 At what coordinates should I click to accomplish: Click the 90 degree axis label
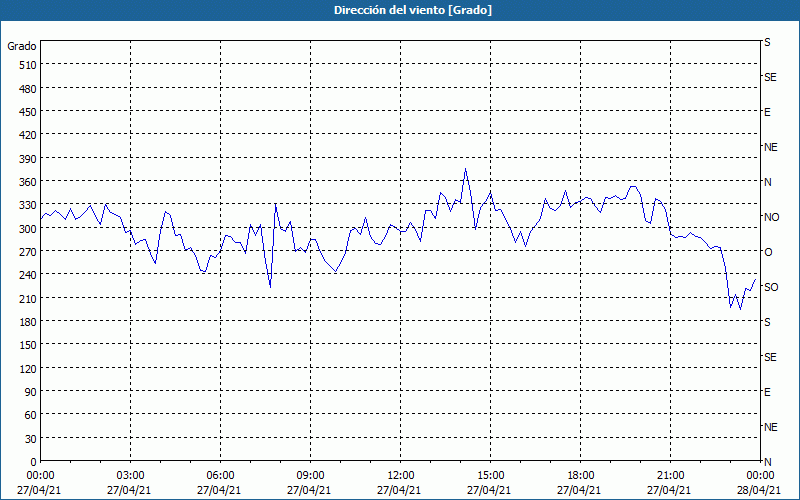click(x=31, y=392)
